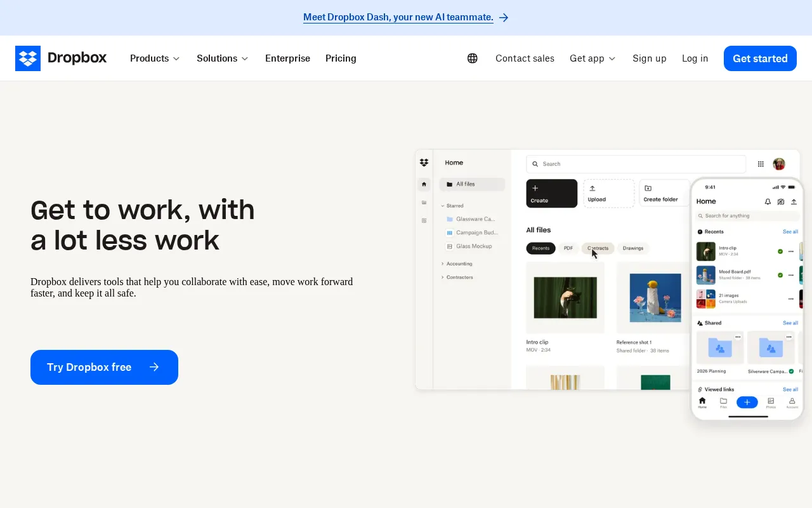Select the Recents filter chip

click(x=540, y=248)
